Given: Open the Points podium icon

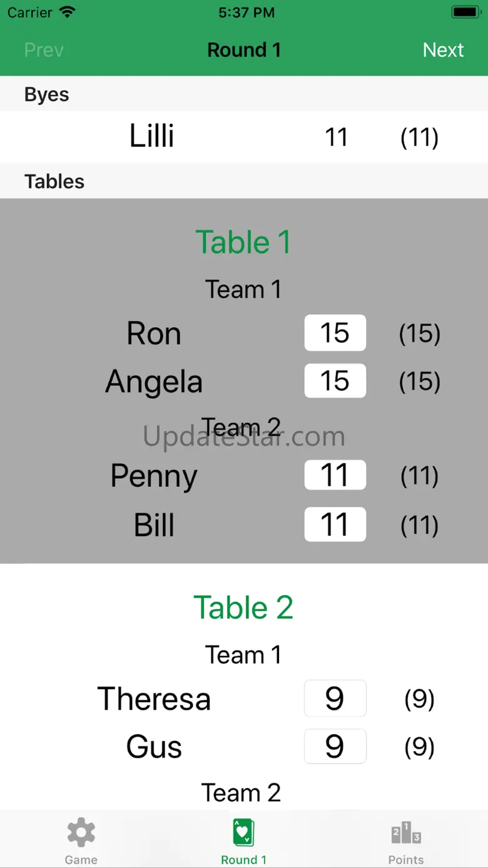Looking at the screenshot, I should (406, 833).
